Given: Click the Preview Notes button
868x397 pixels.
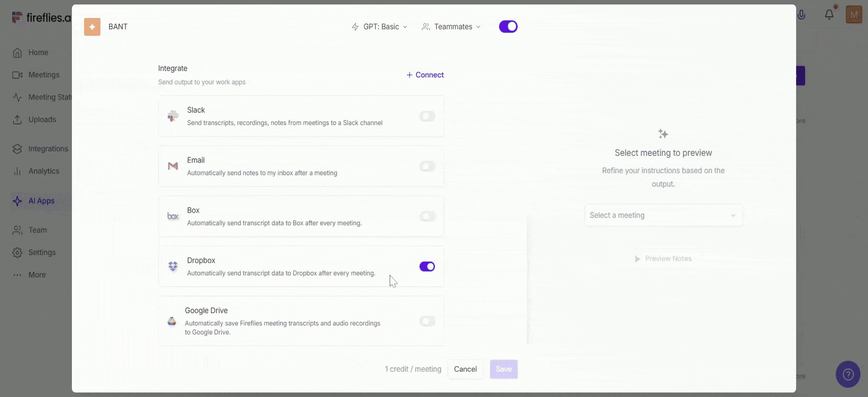Looking at the screenshot, I should coord(663,259).
